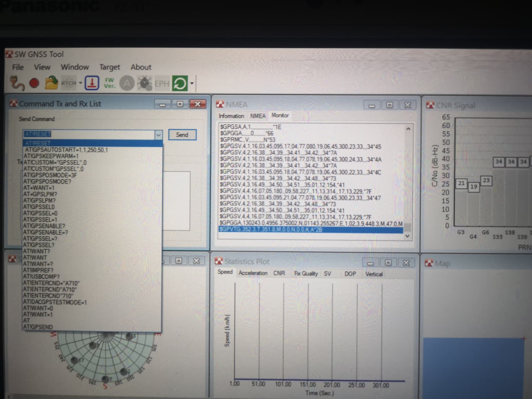Open the folder load file icon

coord(52,83)
